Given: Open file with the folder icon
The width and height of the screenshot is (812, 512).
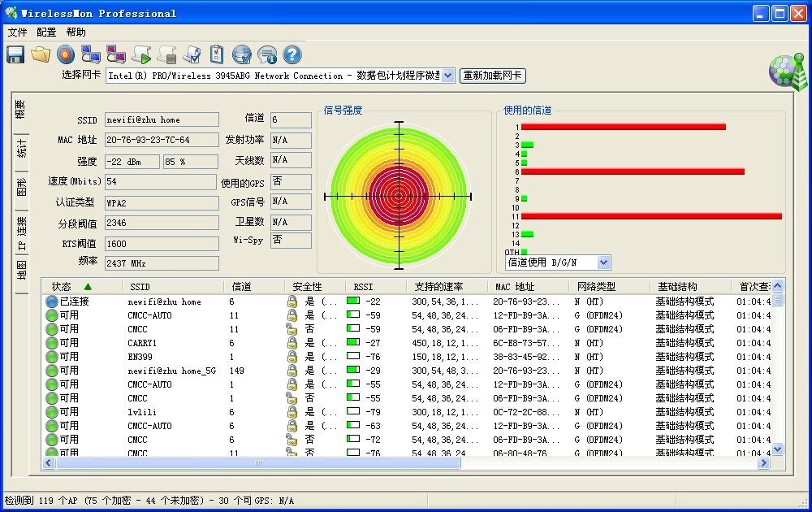Looking at the screenshot, I should point(41,54).
